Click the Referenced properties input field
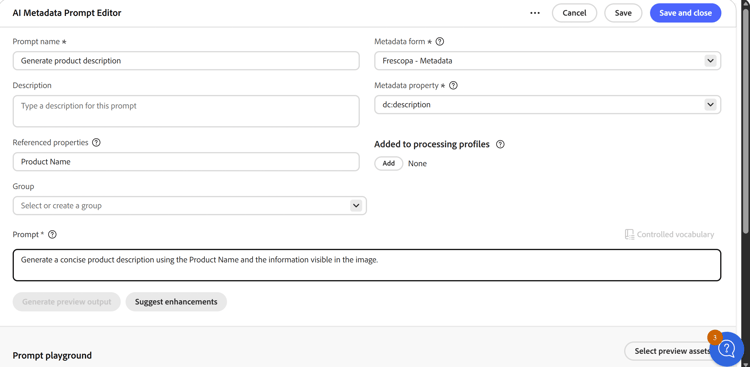The height and width of the screenshot is (367, 750). point(186,162)
